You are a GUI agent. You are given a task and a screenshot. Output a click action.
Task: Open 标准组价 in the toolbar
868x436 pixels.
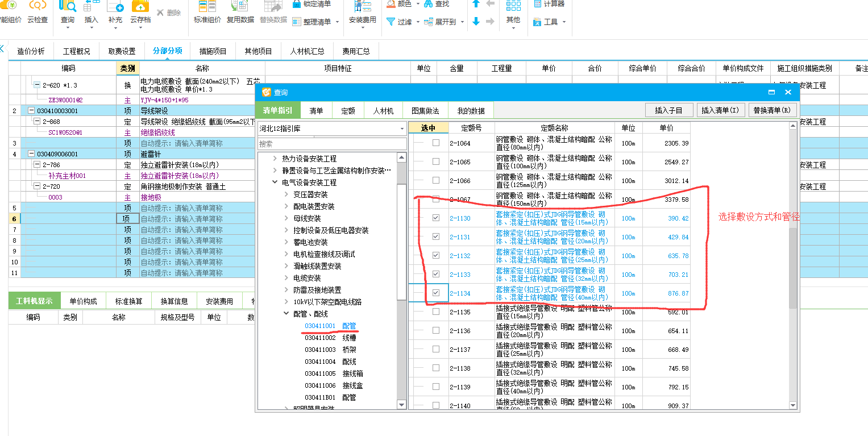point(207,13)
